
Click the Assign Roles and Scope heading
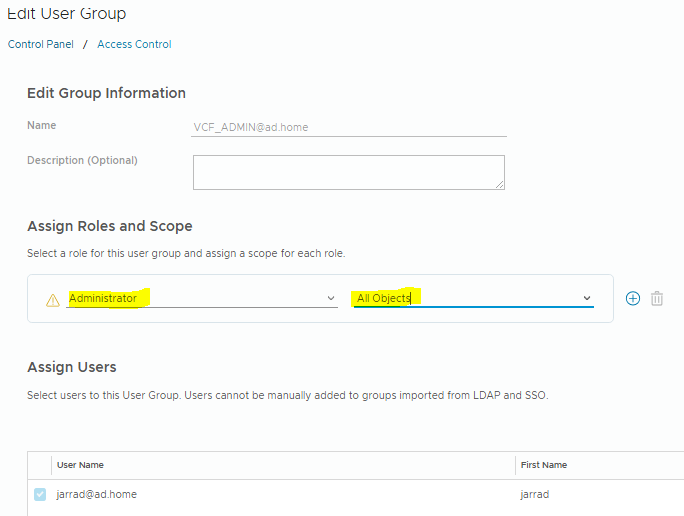point(110,226)
